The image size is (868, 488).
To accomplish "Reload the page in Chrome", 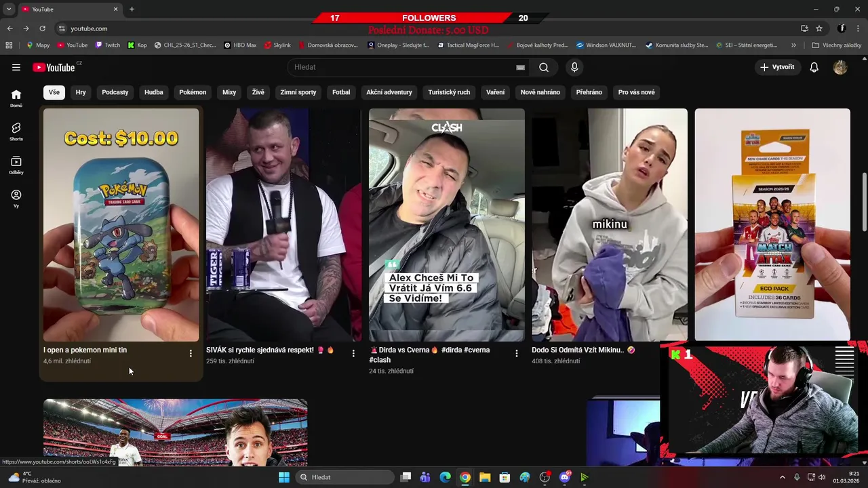I will (x=42, y=28).
